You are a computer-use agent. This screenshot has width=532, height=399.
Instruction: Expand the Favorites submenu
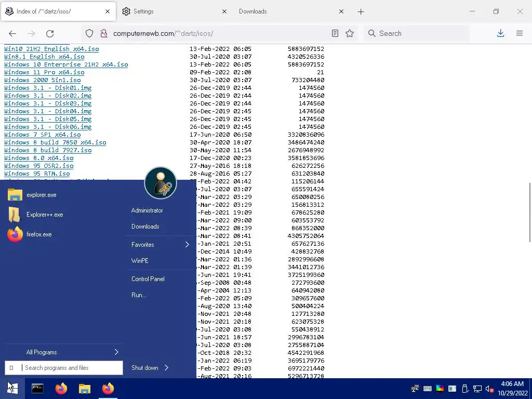click(160, 245)
